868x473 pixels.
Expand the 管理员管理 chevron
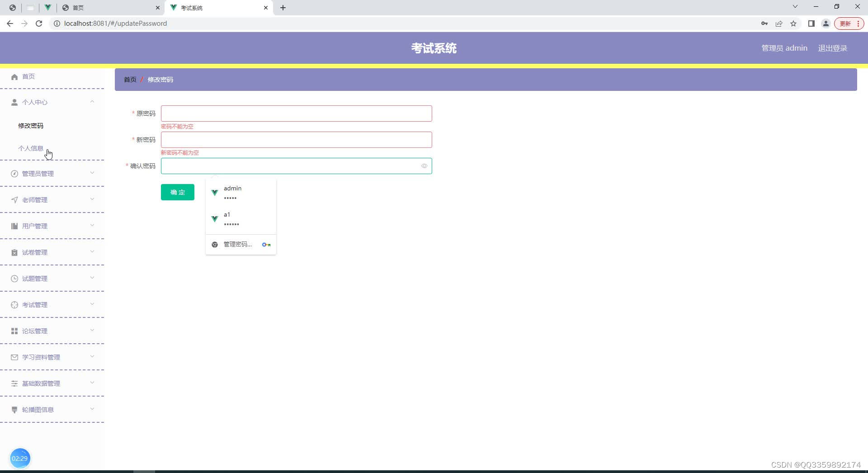click(x=92, y=173)
